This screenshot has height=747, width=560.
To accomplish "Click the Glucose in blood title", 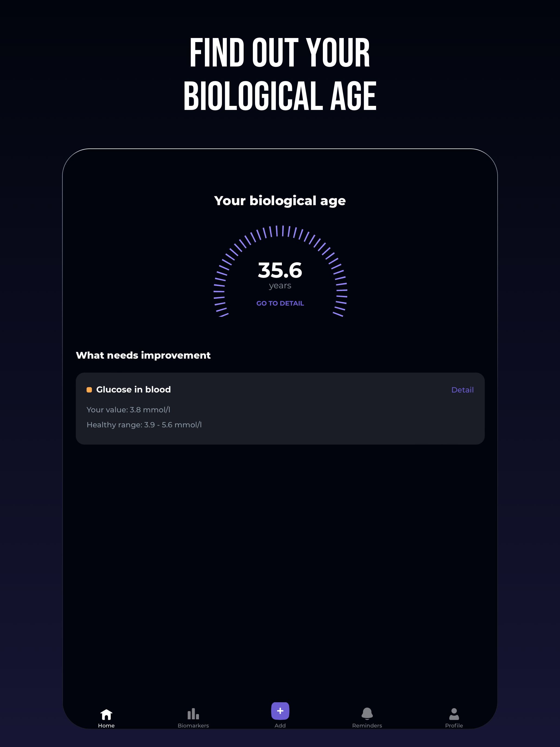I will (x=133, y=389).
